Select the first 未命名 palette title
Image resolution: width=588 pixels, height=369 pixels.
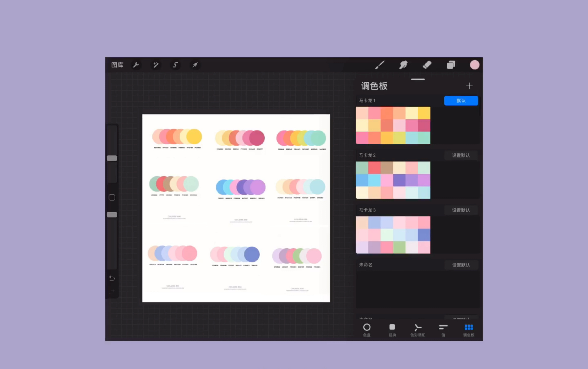[366, 265]
